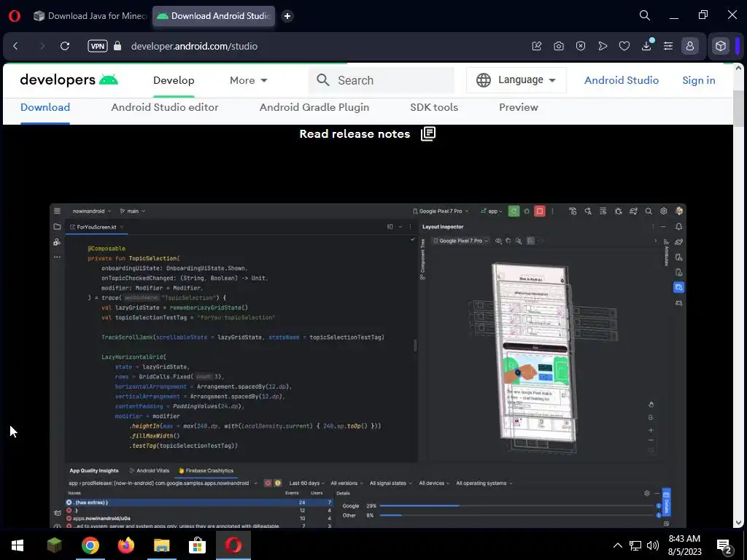Open the send flow arrow icon
Screen dimensions: 747x560
tap(603, 46)
